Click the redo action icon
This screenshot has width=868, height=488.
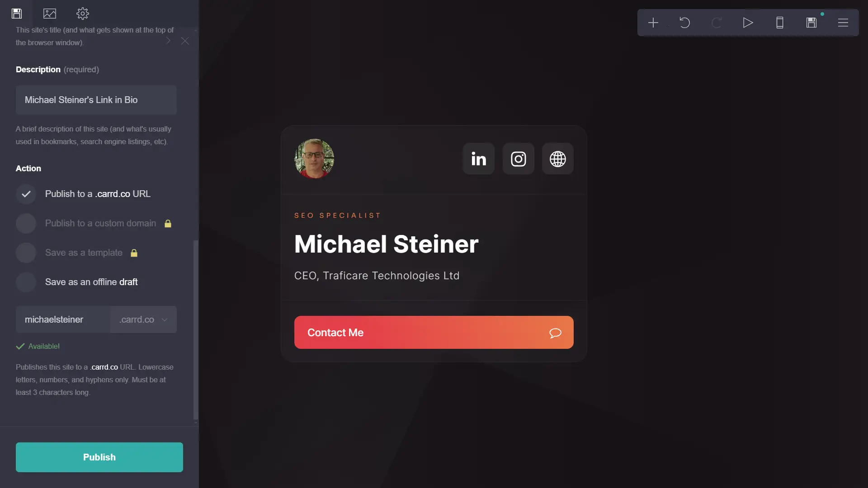pos(716,22)
